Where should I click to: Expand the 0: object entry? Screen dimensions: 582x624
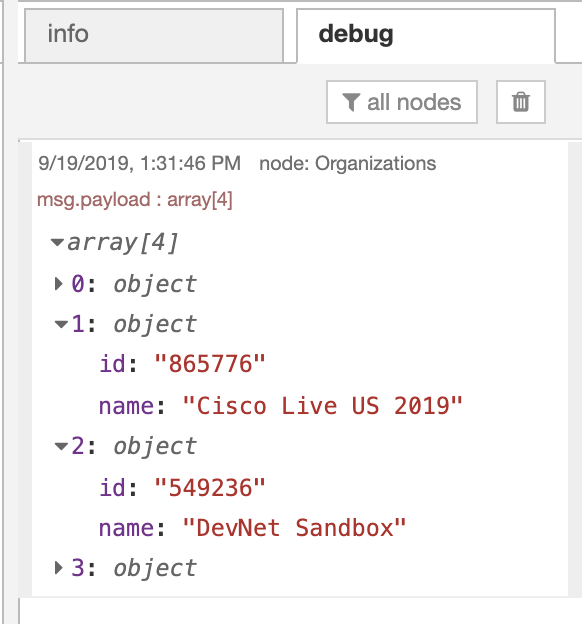click(59, 284)
